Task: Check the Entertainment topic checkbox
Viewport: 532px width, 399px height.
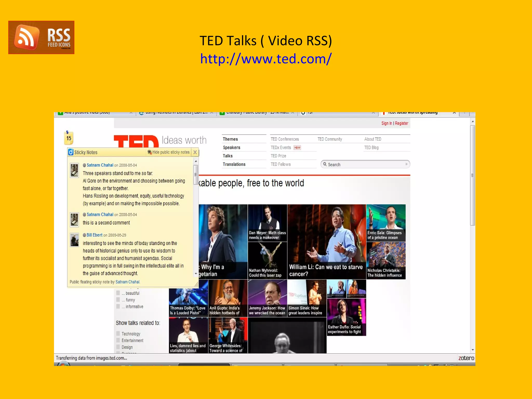Action: (x=118, y=340)
